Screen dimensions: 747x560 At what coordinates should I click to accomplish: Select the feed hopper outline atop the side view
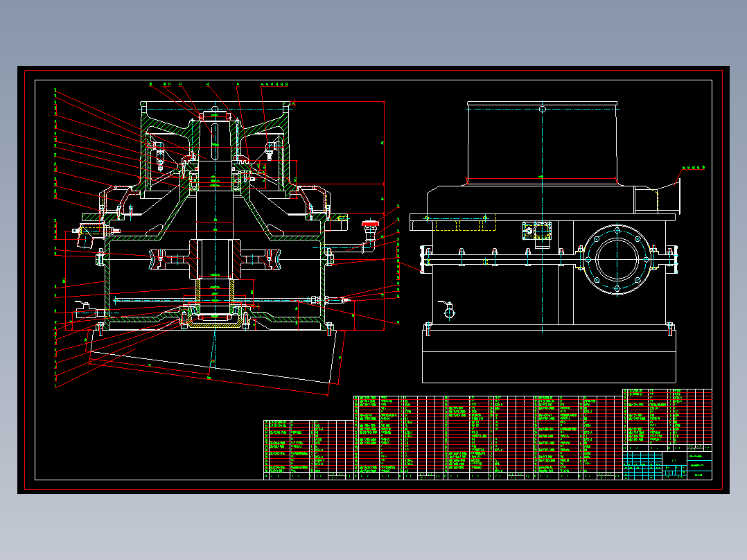point(542,143)
